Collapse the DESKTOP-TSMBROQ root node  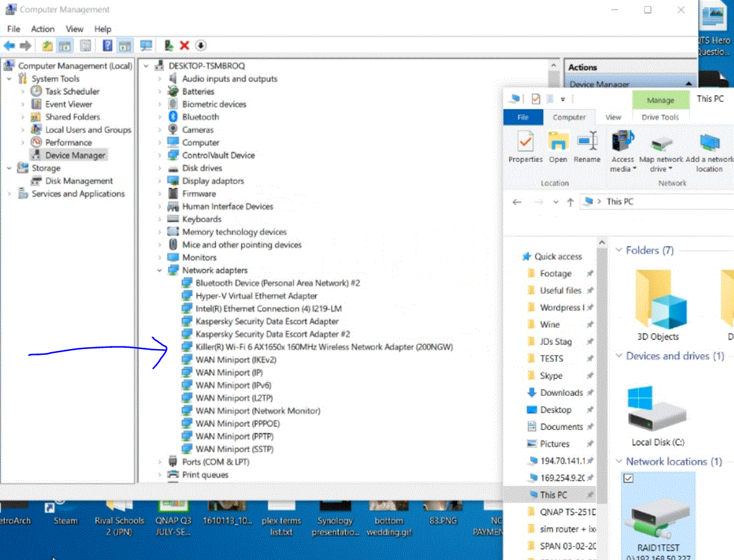pyautogui.click(x=146, y=66)
